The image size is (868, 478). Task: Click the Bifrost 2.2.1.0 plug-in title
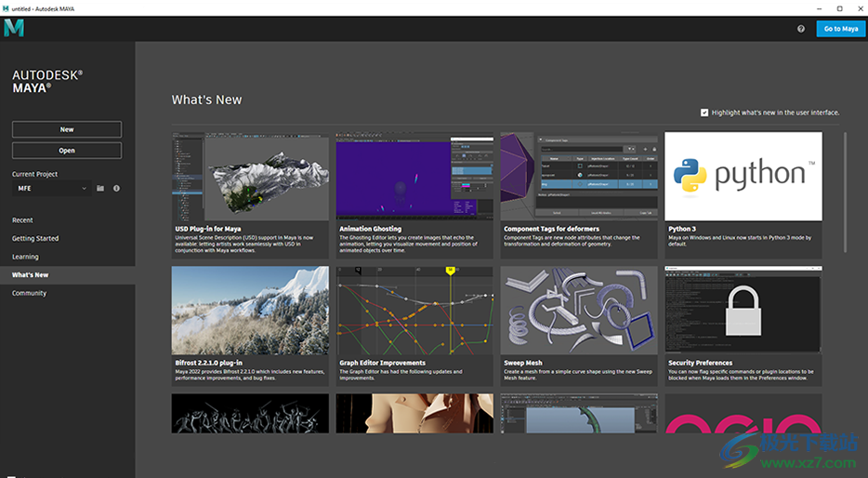pos(209,363)
